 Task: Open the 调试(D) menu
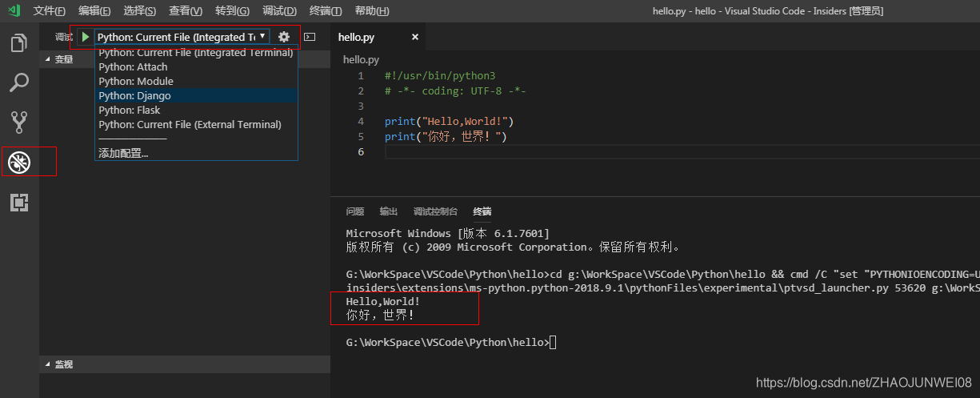pyautogui.click(x=279, y=11)
